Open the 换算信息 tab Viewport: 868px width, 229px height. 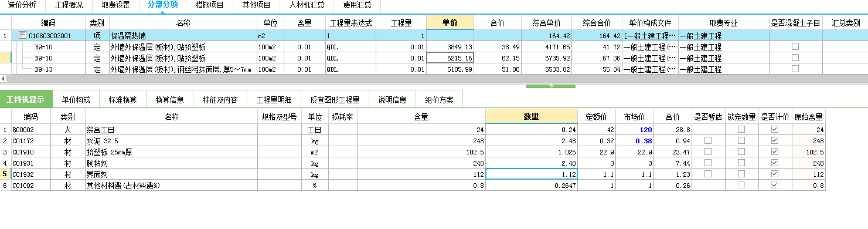[x=170, y=99]
